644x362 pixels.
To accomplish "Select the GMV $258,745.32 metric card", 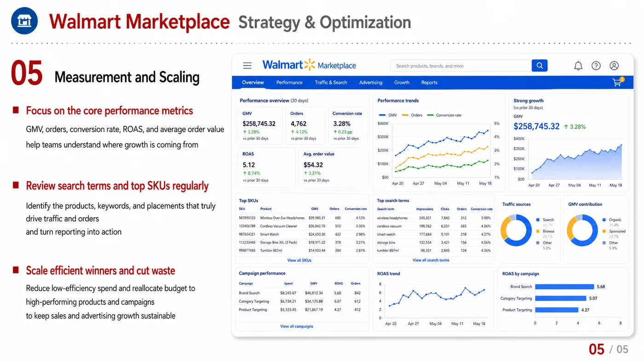I will (261, 126).
